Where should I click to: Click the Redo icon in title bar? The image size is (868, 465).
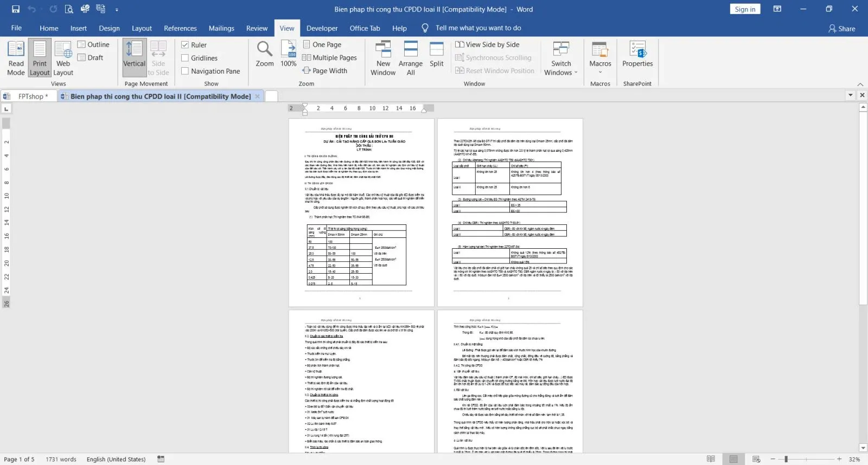[53, 9]
